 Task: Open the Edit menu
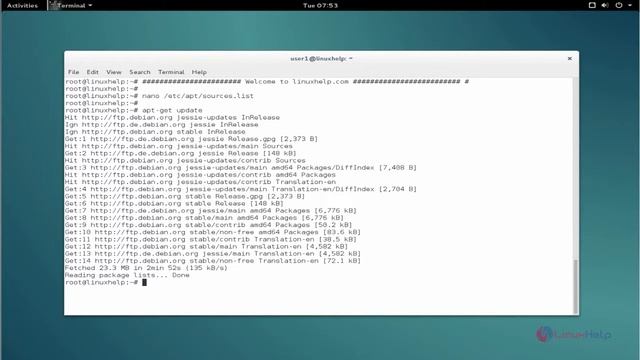pos(92,72)
